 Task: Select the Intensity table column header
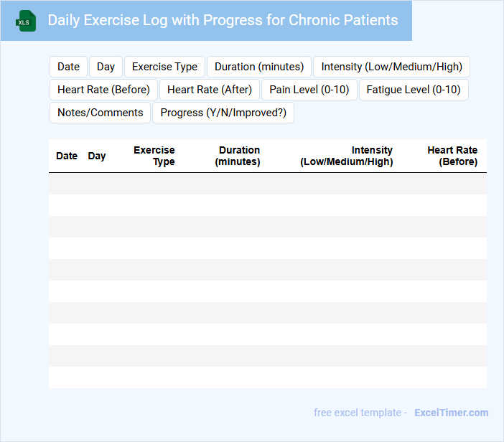coord(347,156)
